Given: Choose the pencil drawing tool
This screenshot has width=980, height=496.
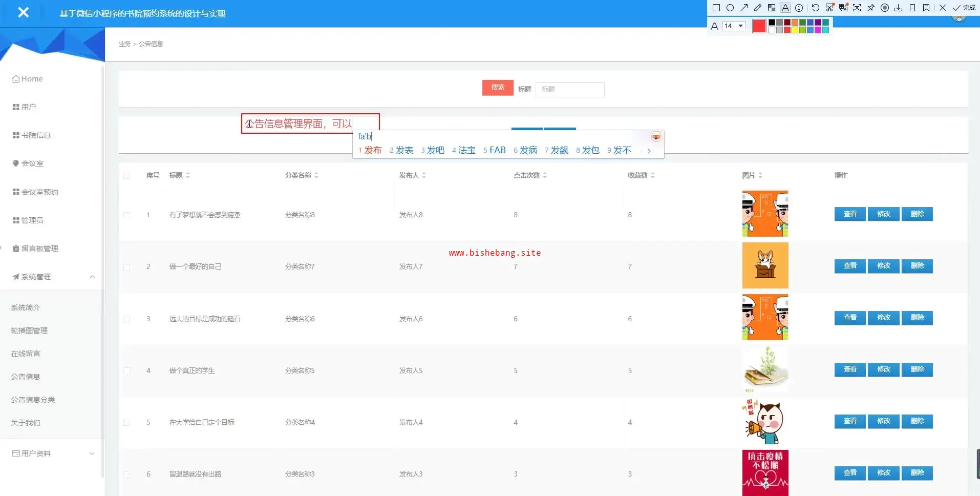Looking at the screenshot, I should [758, 8].
